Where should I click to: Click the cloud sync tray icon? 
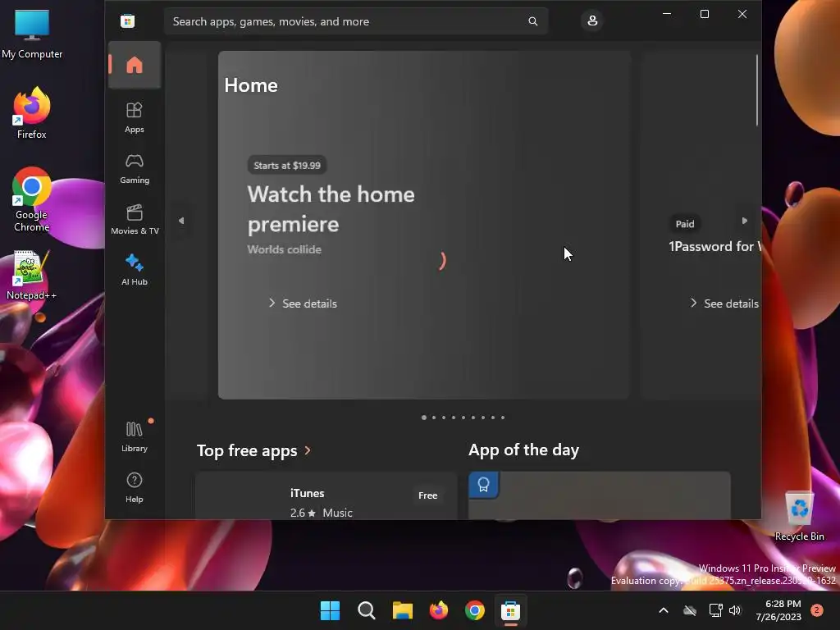click(690, 610)
